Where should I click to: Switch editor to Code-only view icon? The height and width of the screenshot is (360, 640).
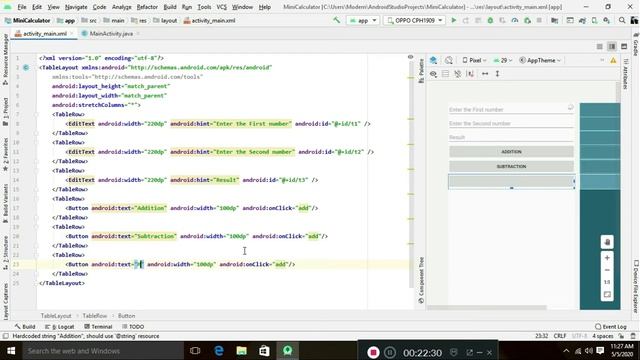coord(600,47)
